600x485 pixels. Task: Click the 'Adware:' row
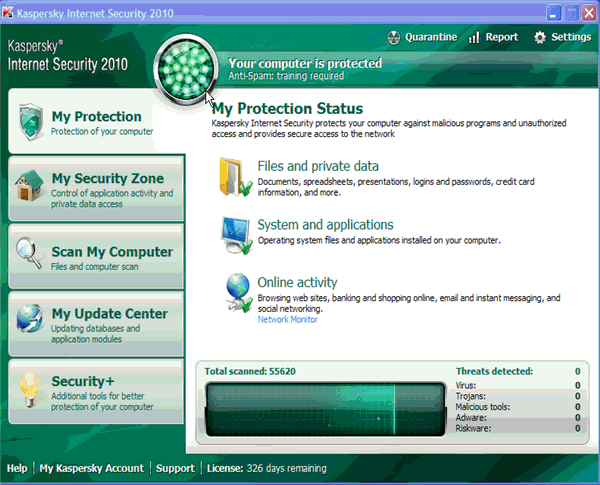point(518,418)
